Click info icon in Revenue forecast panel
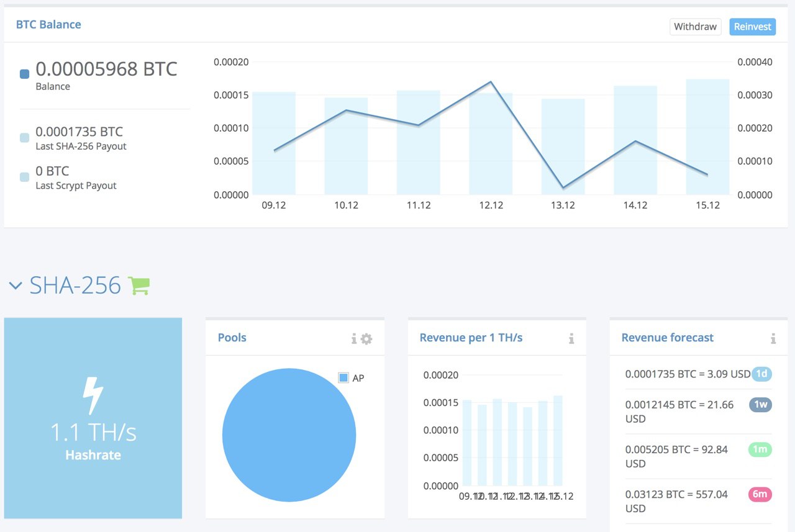This screenshot has width=795, height=532. coord(773,339)
